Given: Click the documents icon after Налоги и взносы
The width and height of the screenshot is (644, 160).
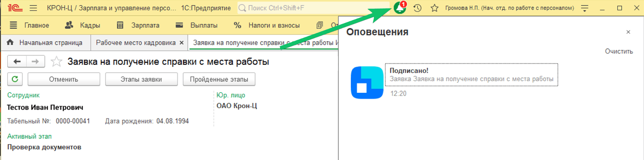Looking at the screenshot, I should pos(320,25).
